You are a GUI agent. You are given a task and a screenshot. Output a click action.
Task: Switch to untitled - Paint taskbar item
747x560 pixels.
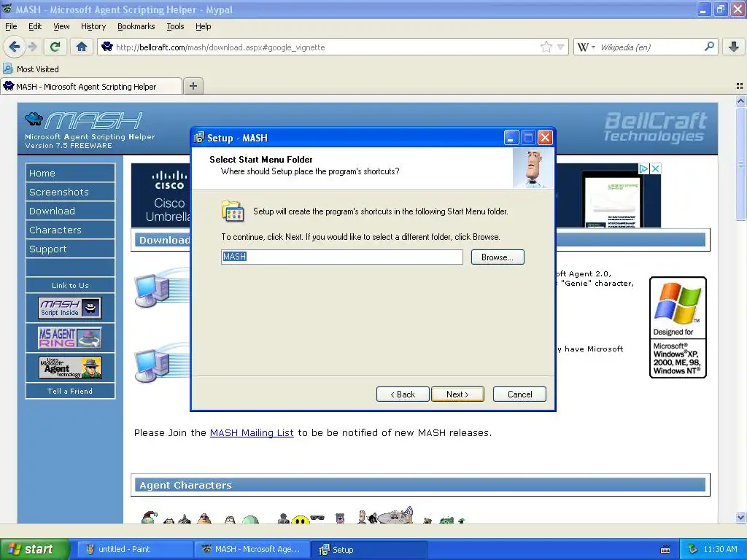(x=134, y=549)
